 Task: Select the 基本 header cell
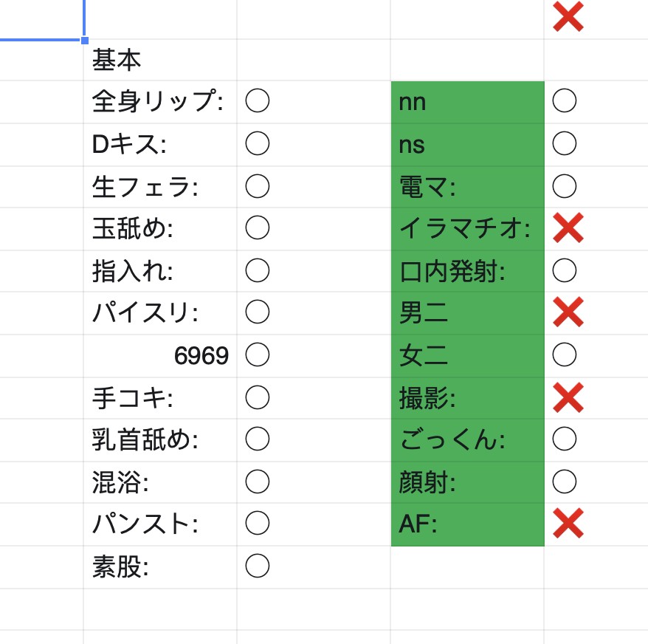click(x=160, y=61)
